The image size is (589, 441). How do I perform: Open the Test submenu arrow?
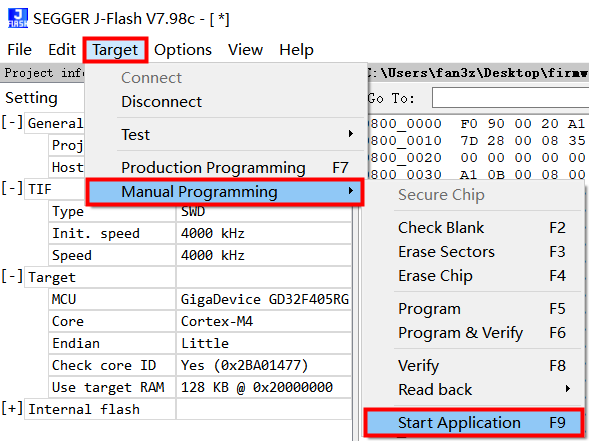pos(350,134)
